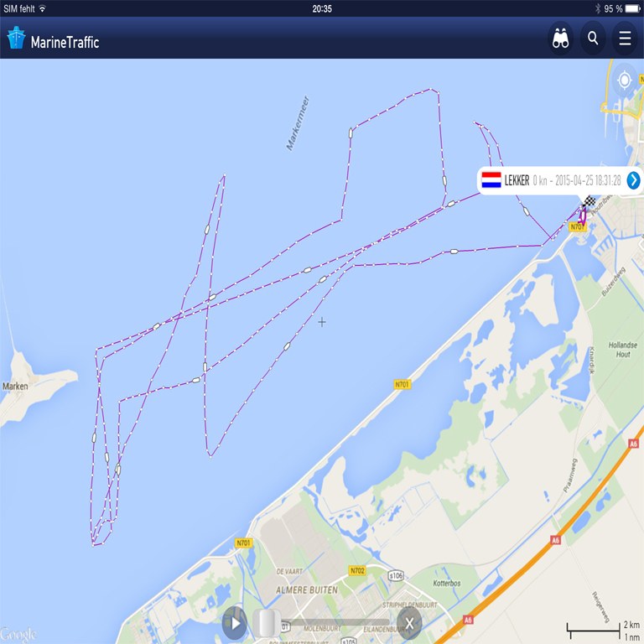Open the binoculars nearby vessels icon

click(x=560, y=39)
